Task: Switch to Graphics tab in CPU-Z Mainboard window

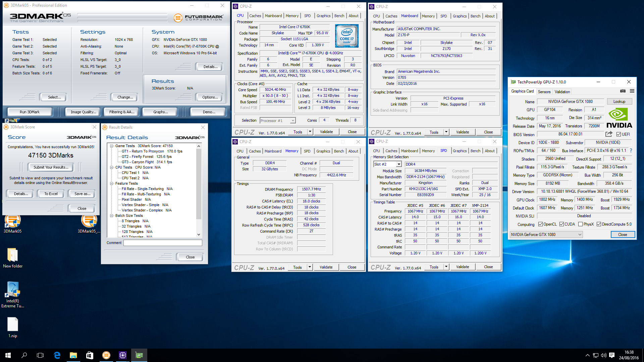Action: 460,16
